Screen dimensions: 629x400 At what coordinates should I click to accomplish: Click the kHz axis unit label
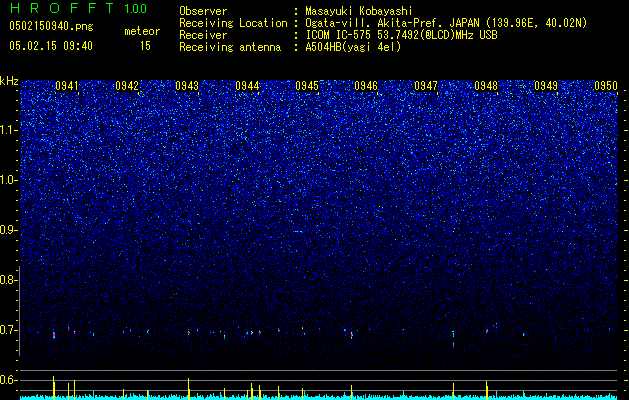[9, 81]
